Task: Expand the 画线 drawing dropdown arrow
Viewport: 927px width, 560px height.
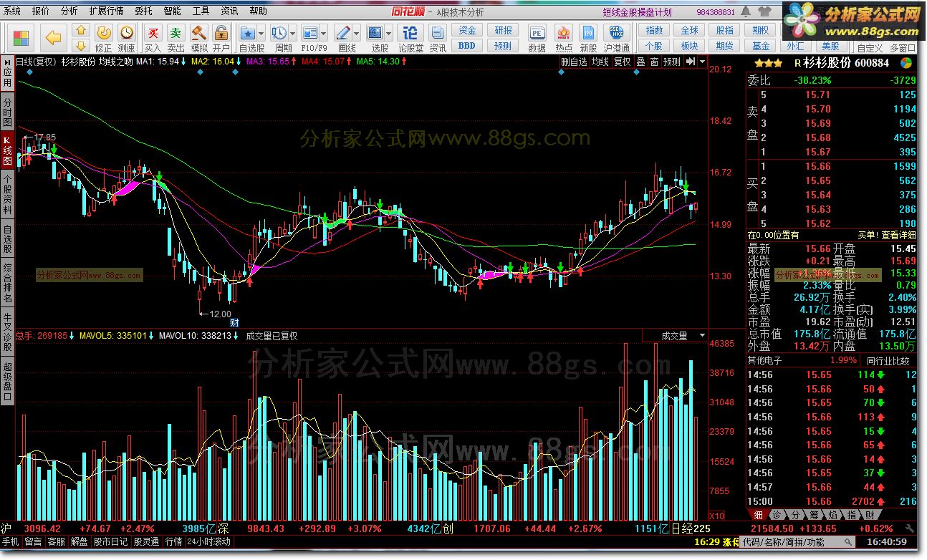Action: pyautogui.click(x=357, y=33)
